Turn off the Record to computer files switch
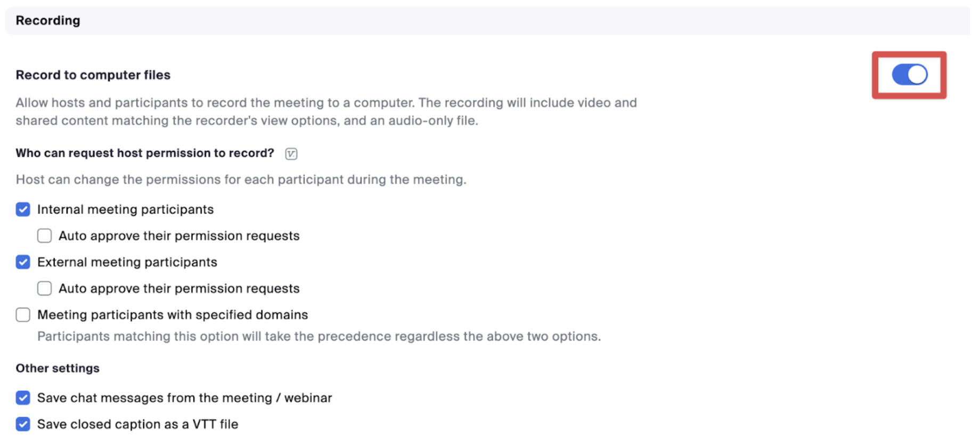Screen dimensions: 980x444 point(909,75)
